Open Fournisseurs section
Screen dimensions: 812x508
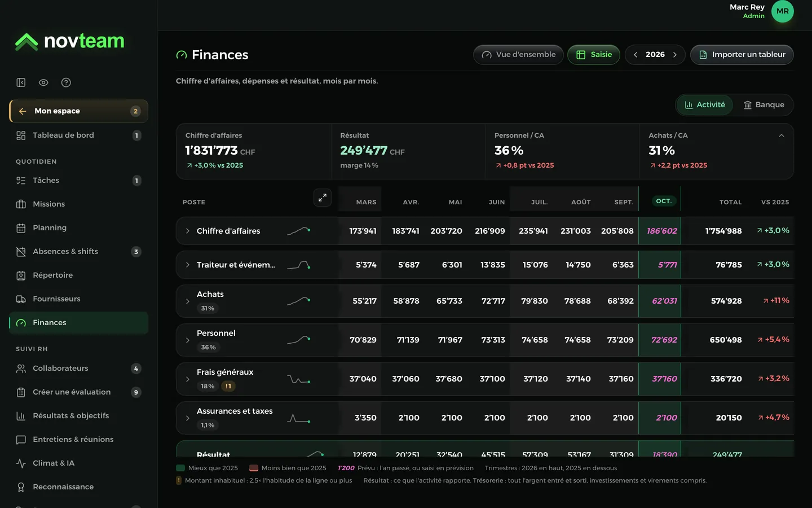[x=78, y=299]
